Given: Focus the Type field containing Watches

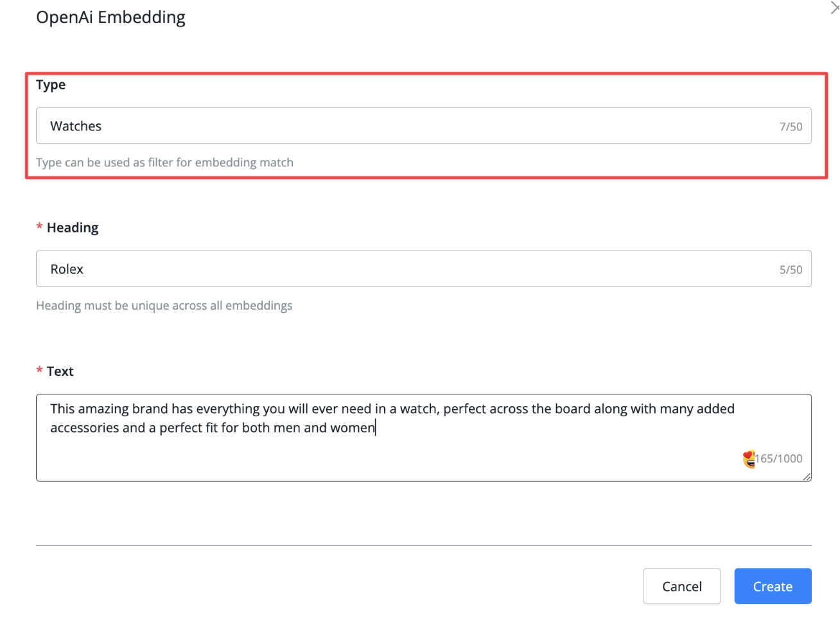Looking at the screenshot, I should 424,126.
